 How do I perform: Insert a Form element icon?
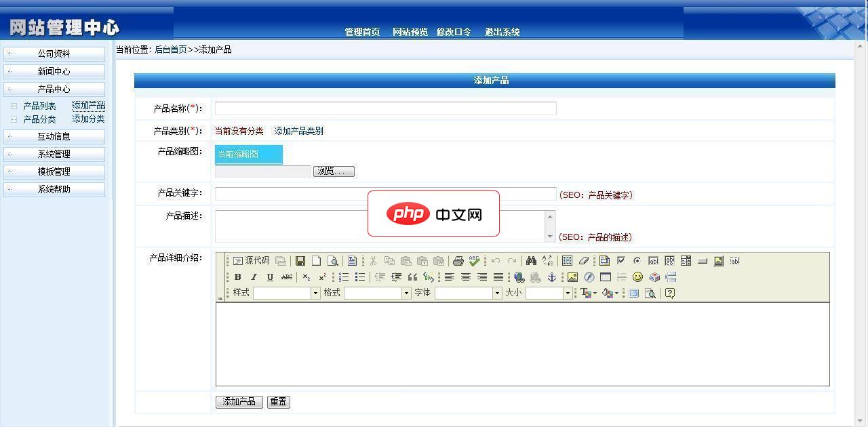[604, 261]
